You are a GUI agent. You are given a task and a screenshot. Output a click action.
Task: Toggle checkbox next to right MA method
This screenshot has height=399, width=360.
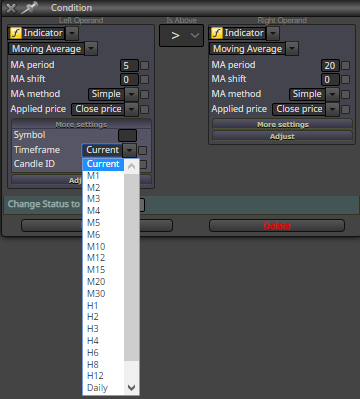[x=346, y=94]
